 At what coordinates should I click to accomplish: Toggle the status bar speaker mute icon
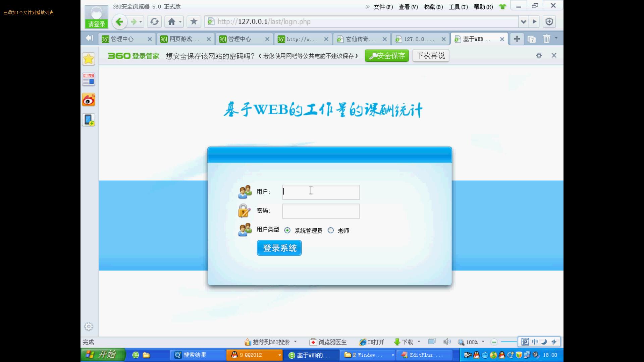(447, 342)
